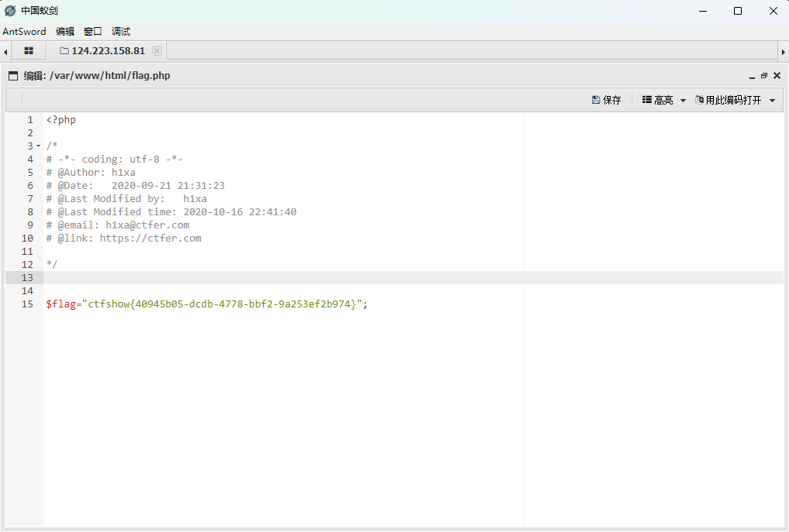Close the flag.php editor panel
Viewport: 789px width, 532px height.
point(777,76)
